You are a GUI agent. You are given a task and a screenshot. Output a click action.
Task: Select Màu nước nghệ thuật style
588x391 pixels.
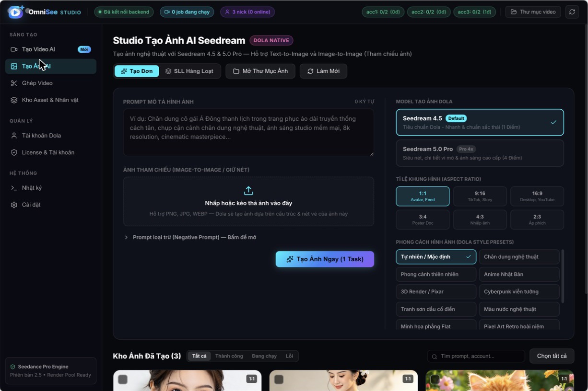point(519,309)
